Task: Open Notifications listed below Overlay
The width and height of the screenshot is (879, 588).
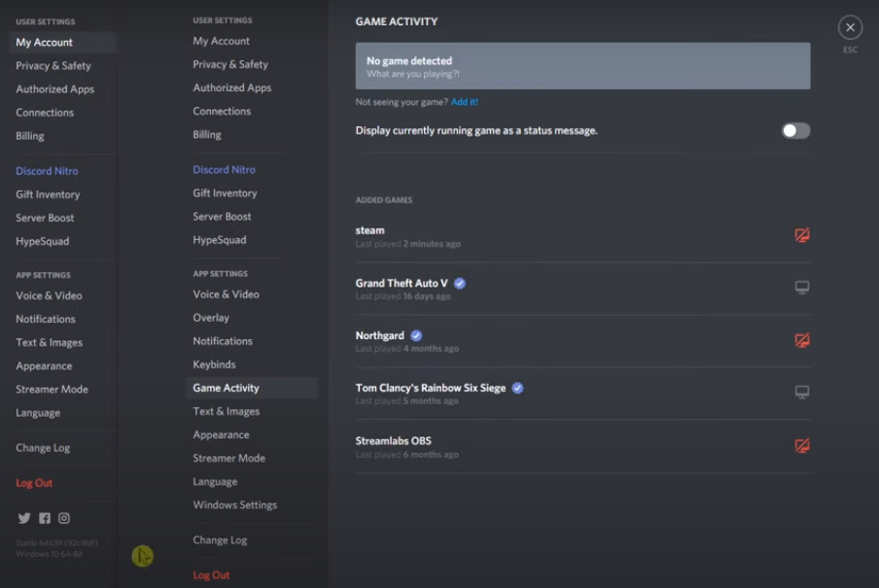Action: (223, 341)
